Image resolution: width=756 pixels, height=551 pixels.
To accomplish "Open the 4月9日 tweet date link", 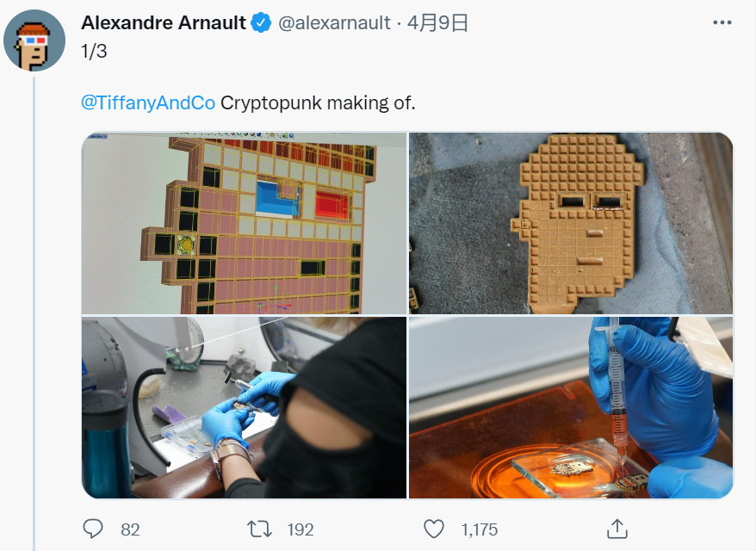I will pyautogui.click(x=437, y=22).
